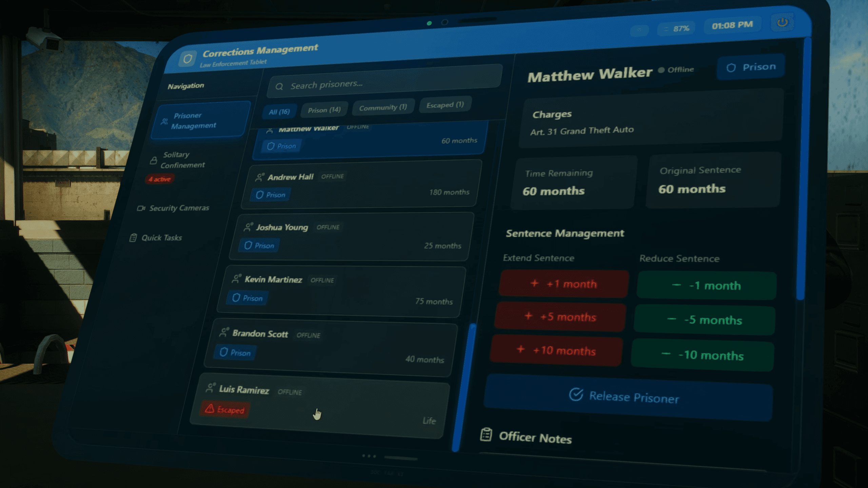Switch to All (16) filter
The image size is (868, 488).
279,112
